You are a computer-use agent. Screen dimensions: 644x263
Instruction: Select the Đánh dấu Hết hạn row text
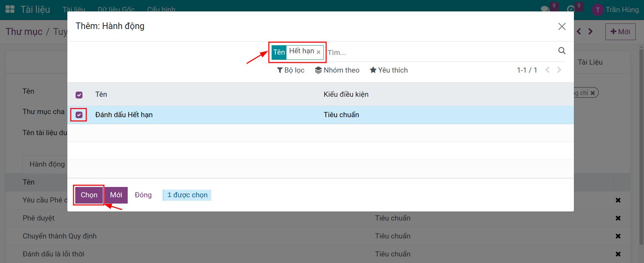click(124, 115)
